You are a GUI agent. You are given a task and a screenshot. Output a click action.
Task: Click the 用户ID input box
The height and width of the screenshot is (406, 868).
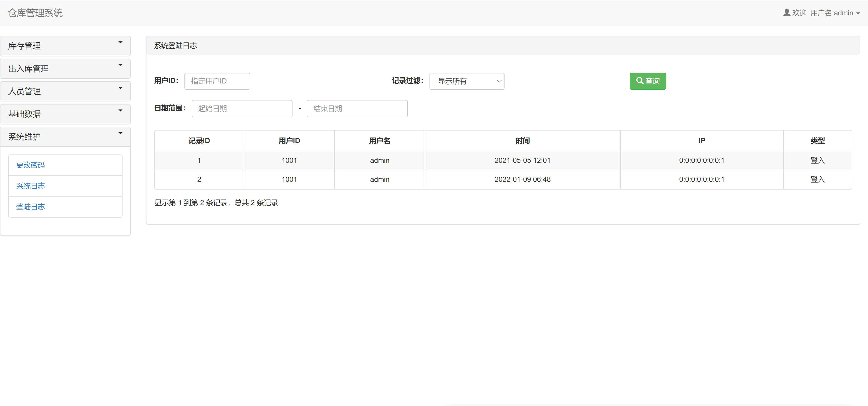217,81
